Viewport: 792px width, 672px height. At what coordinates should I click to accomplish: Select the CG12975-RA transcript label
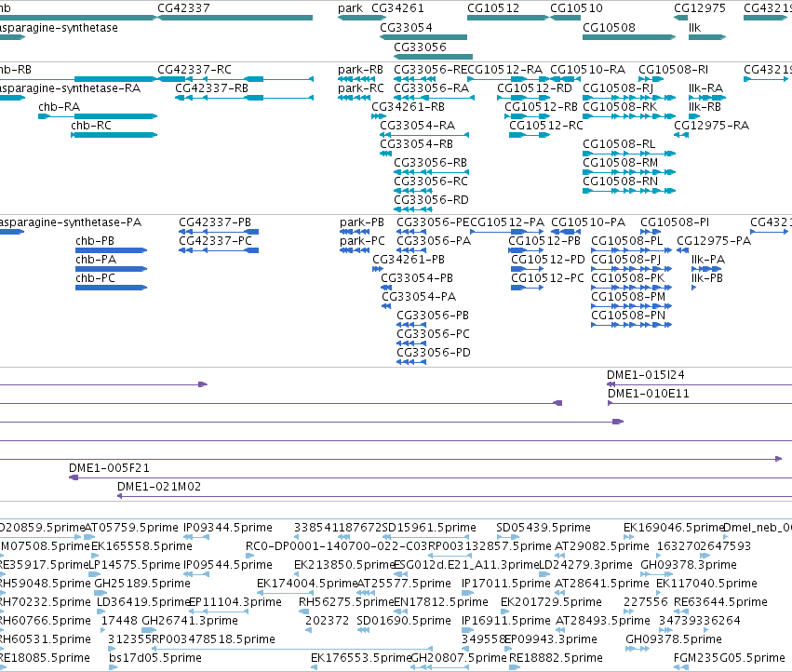click(x=711, y=126)
